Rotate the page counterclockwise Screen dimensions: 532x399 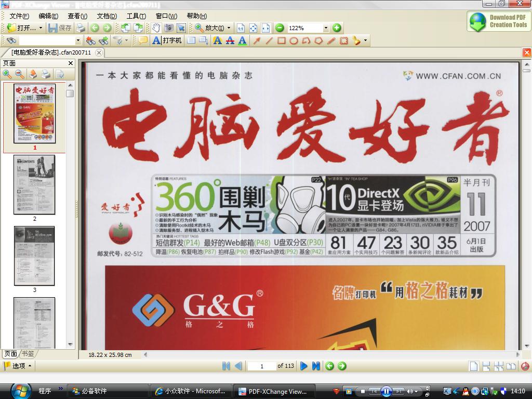pyautogui.click(x=125, y=28)
